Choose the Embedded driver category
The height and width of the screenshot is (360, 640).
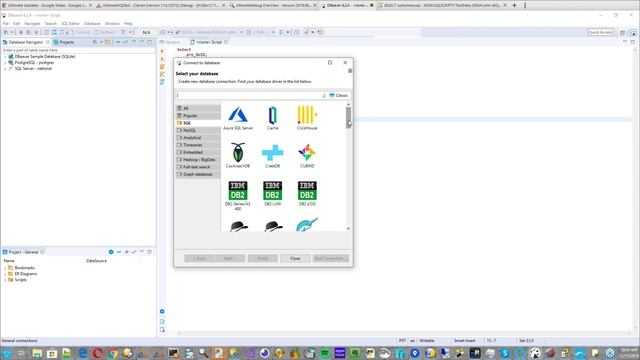point(198,152)
